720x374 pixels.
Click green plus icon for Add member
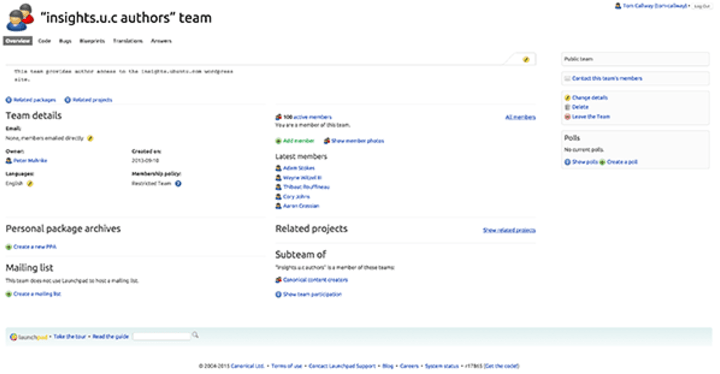(278, 141)
